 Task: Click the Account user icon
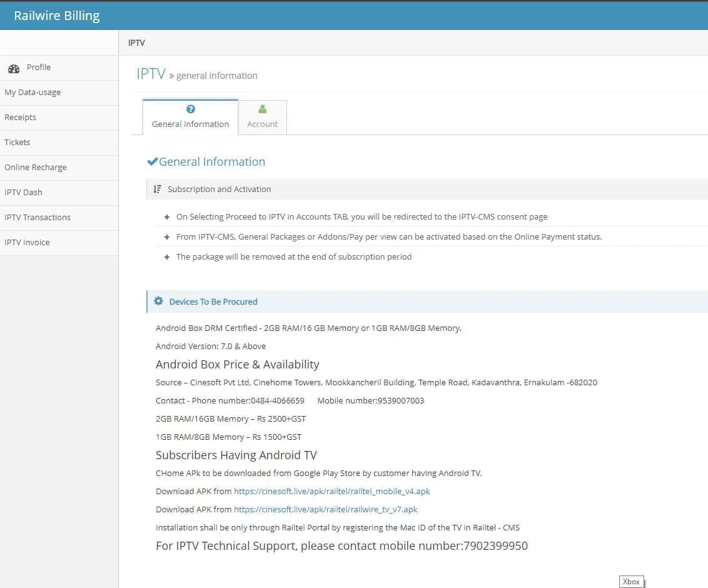coord(262,109)
